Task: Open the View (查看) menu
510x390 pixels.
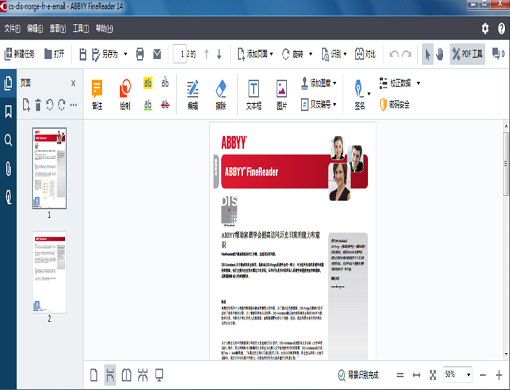Action: click(58, 29)
